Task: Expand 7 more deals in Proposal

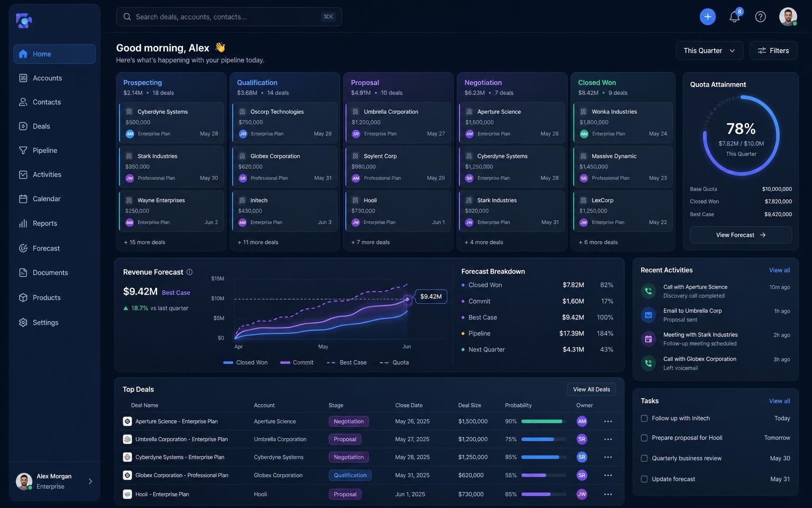Action: point(371,242)
